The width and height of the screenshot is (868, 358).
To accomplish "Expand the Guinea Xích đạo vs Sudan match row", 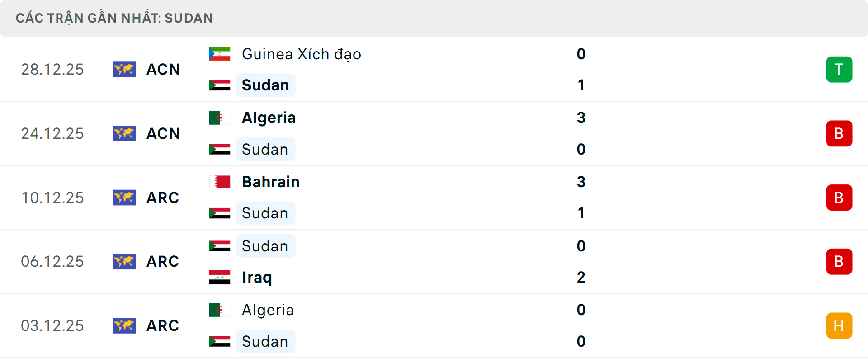I will (x=434, y=70).
